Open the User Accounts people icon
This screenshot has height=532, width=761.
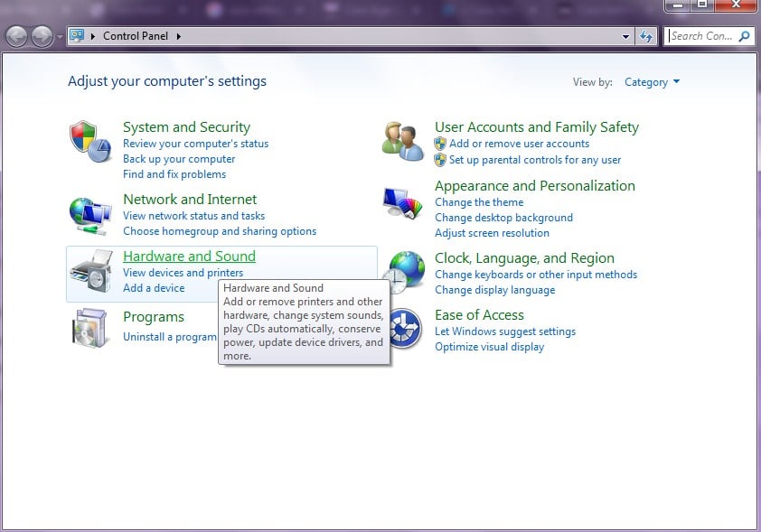(402, 141)
